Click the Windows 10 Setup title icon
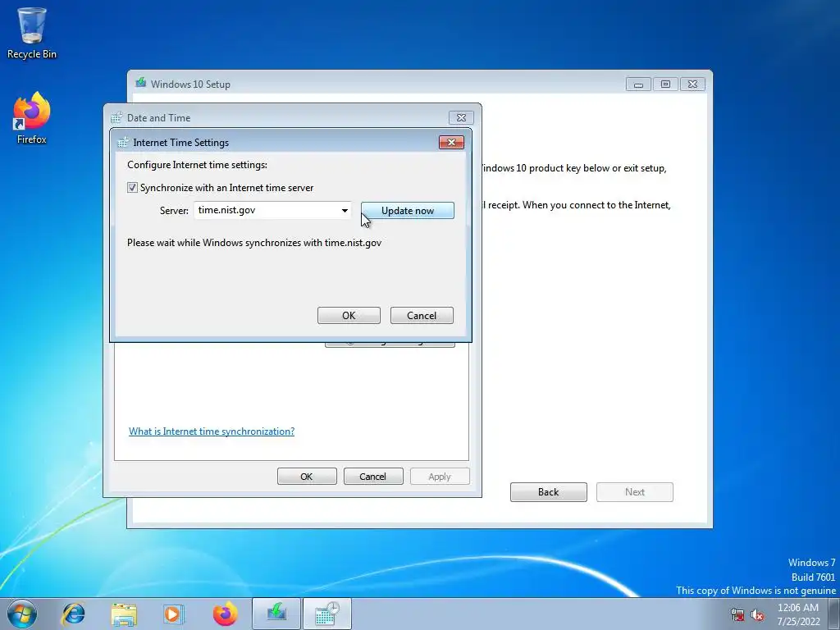The width and height of the screenshot is (840, 630). [141, 83]
